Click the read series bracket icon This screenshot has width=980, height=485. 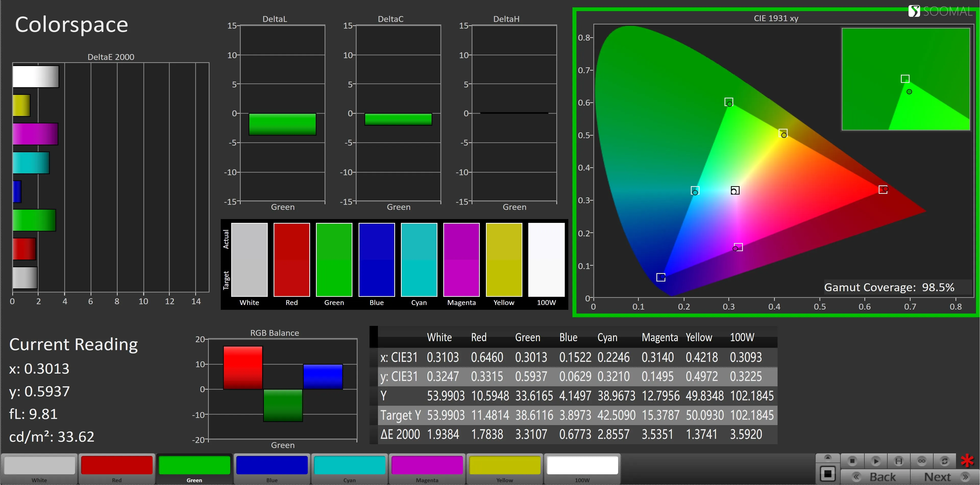click(899, 461)
